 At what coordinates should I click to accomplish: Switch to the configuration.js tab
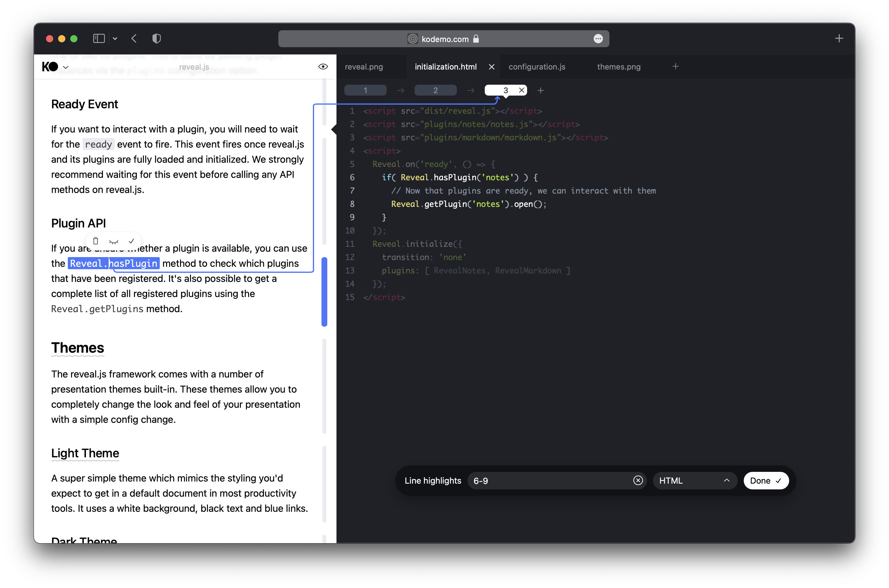click(x=537, y=67)
